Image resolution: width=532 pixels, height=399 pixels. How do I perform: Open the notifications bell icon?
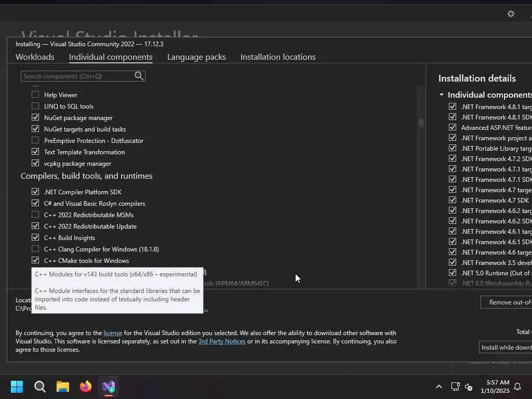(517, 387)
